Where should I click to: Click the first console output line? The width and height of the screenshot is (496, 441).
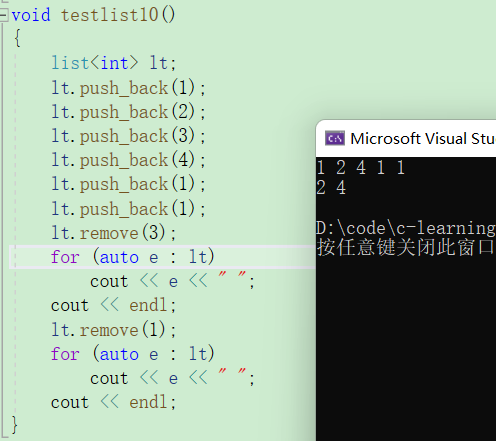click(x=361, y=167)
